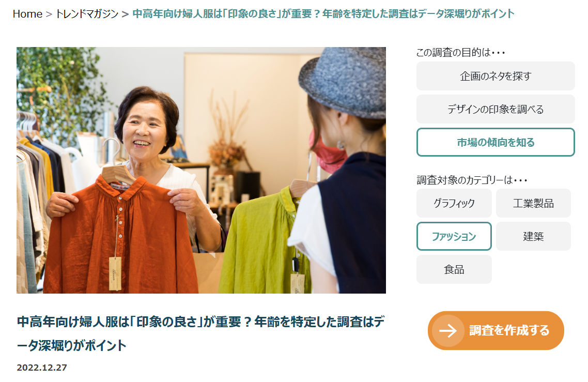Open the article hero photo
The width and height of the screenshot is (588, 382).
coord(201,170)
